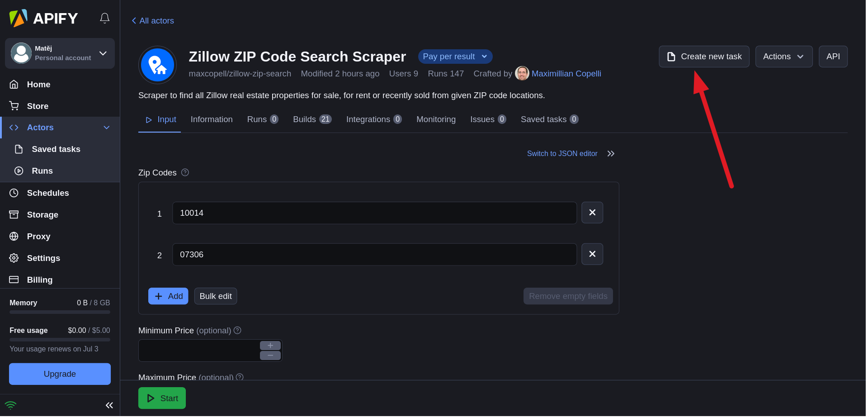Decrease Minimum Price with minus stepper

270,356
